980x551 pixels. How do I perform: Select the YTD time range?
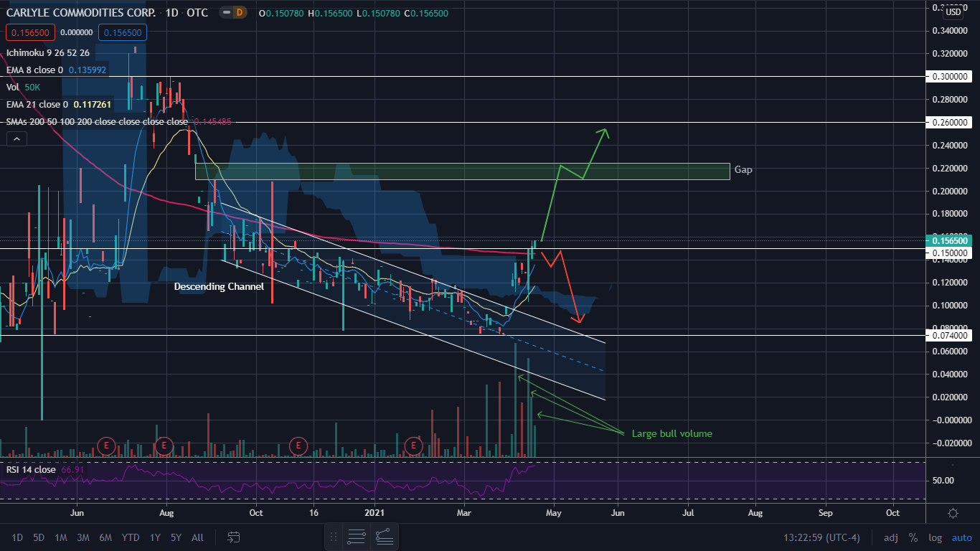(131, 537)
